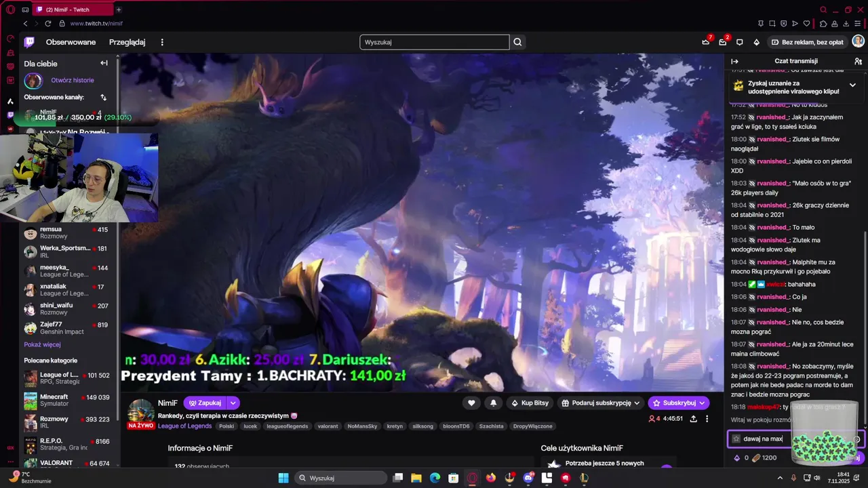868x488 pixels.
Task: Click Bez reklam, bez opłat button
Action: click(x=807, y=42)
